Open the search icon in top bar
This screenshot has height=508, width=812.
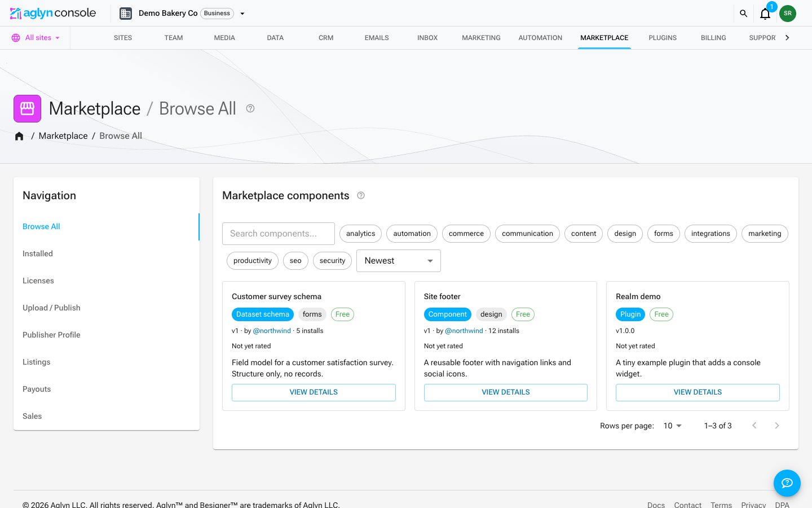tap(743, 14)
